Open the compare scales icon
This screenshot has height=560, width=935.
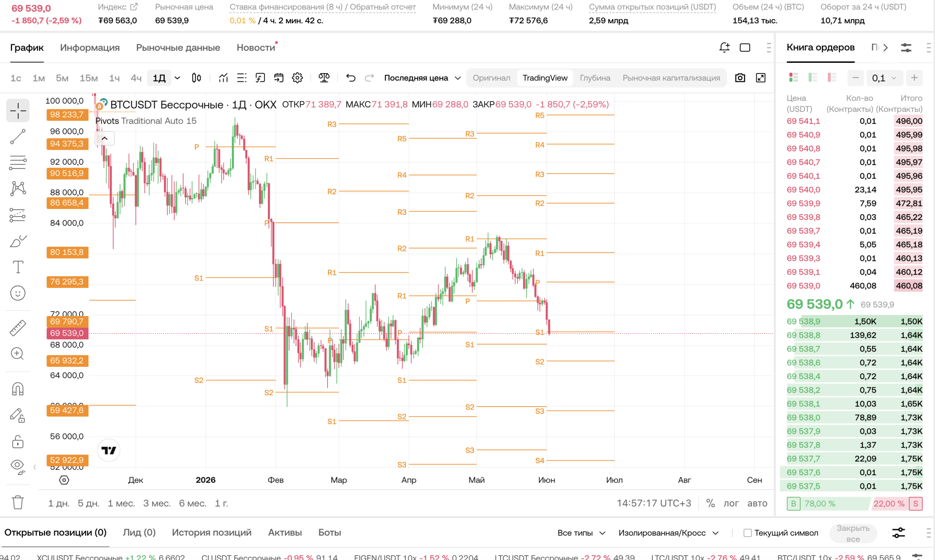pos(324,78)
